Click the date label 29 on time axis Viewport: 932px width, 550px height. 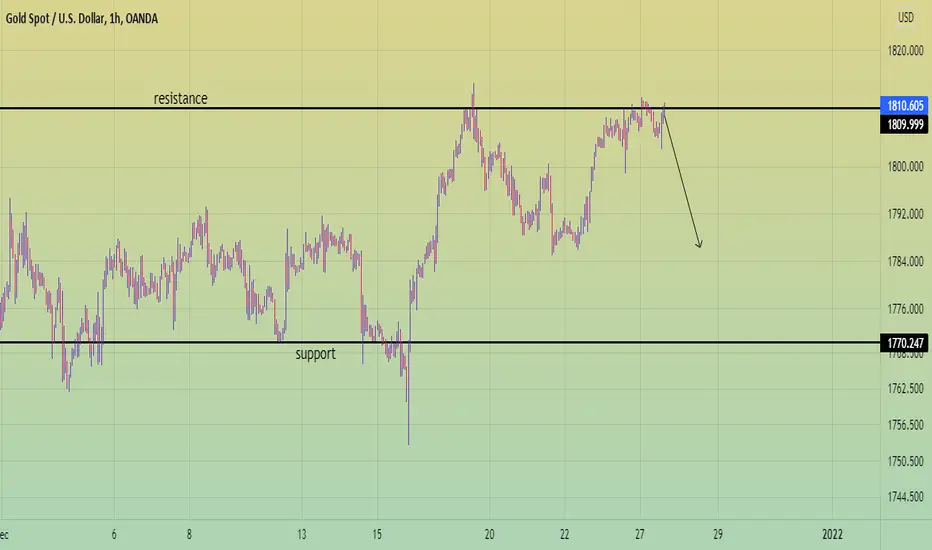coord(718,535)
